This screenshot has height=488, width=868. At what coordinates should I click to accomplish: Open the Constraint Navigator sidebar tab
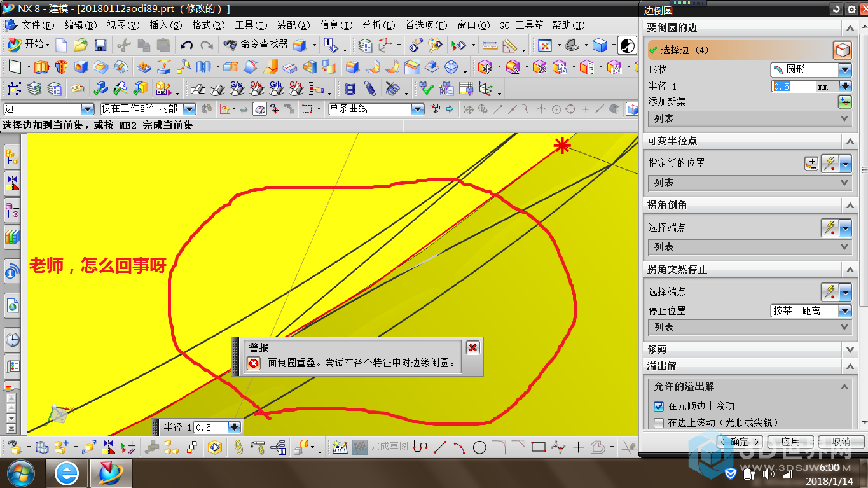[12, 183]
